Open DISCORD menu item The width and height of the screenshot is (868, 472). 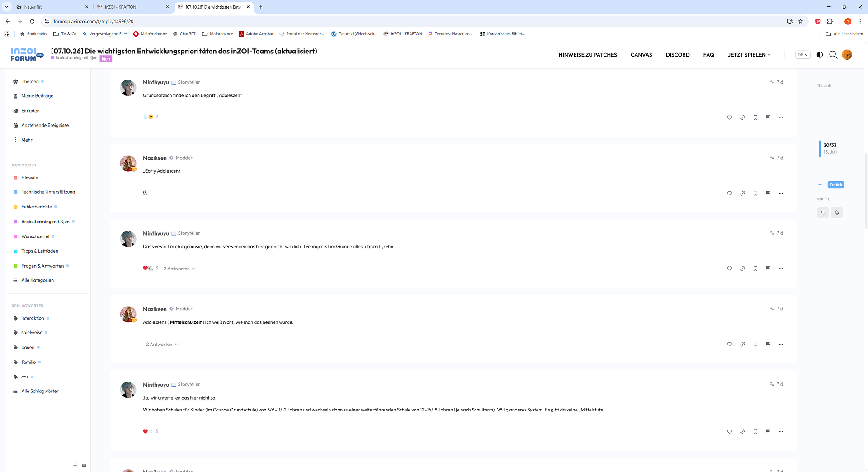click(x=678, y=55)
